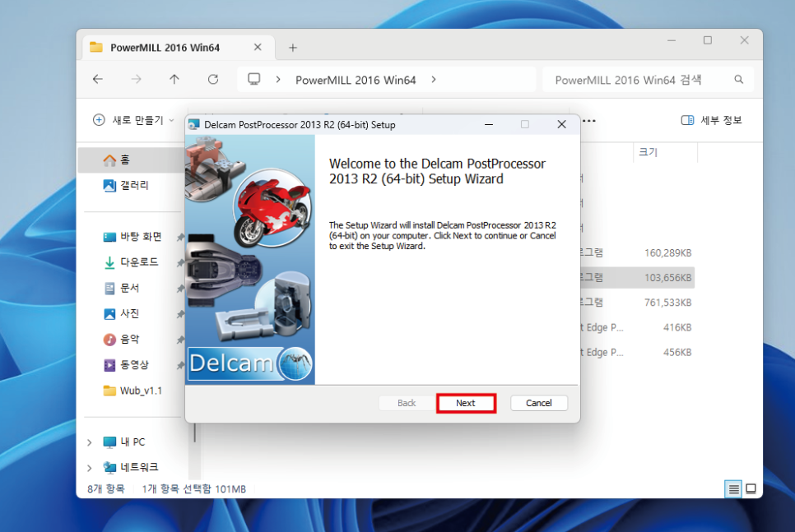This screenshot has width=795, height=532.
Task: Open the 새로 만들기 dropdown
Action: (133, 120)
